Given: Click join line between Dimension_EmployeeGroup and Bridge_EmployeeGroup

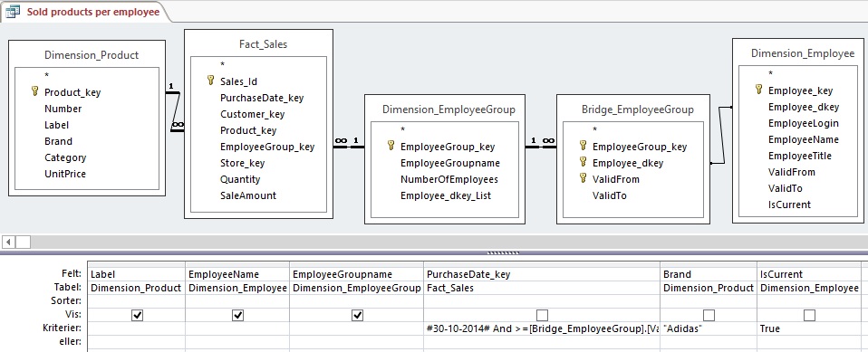Looking at the screenshot, I should [541, 147].
